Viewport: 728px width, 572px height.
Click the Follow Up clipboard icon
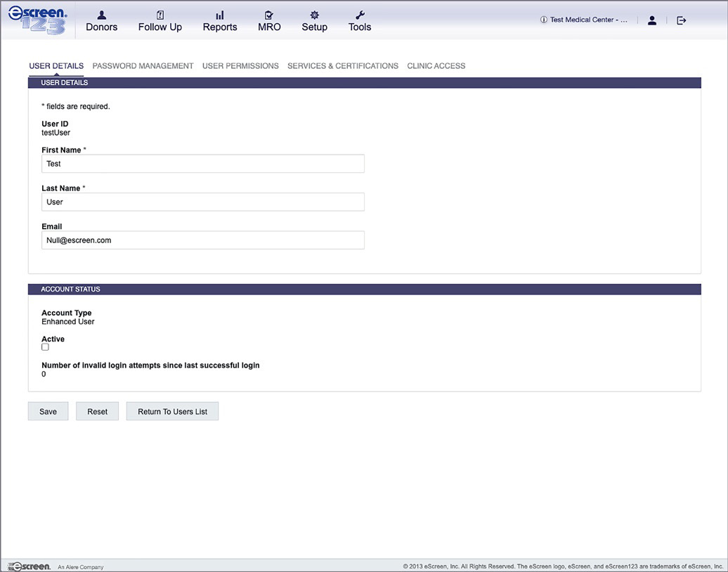(160, 15)
